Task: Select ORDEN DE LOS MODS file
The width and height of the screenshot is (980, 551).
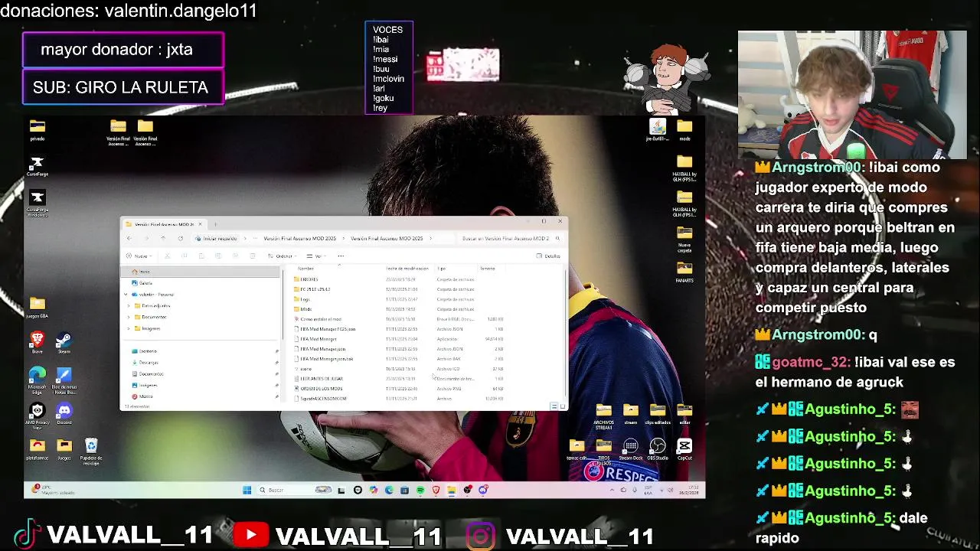Action: (398, 389)
